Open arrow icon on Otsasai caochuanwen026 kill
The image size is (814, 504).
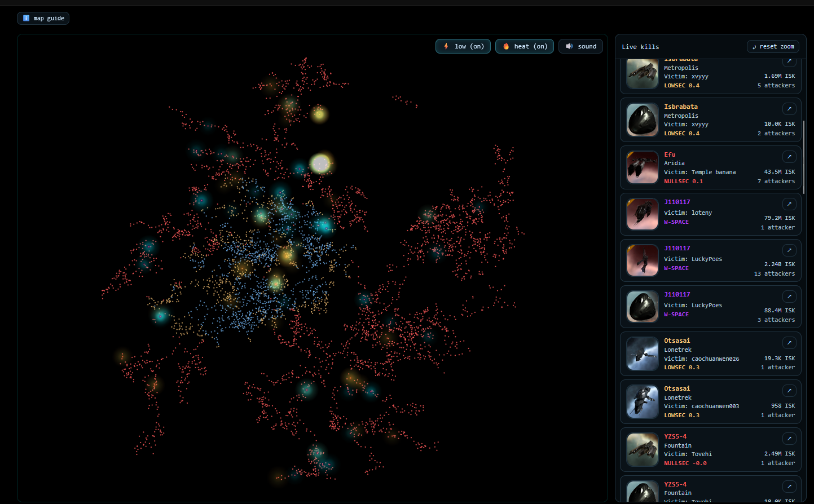click(x=789, y=343)
